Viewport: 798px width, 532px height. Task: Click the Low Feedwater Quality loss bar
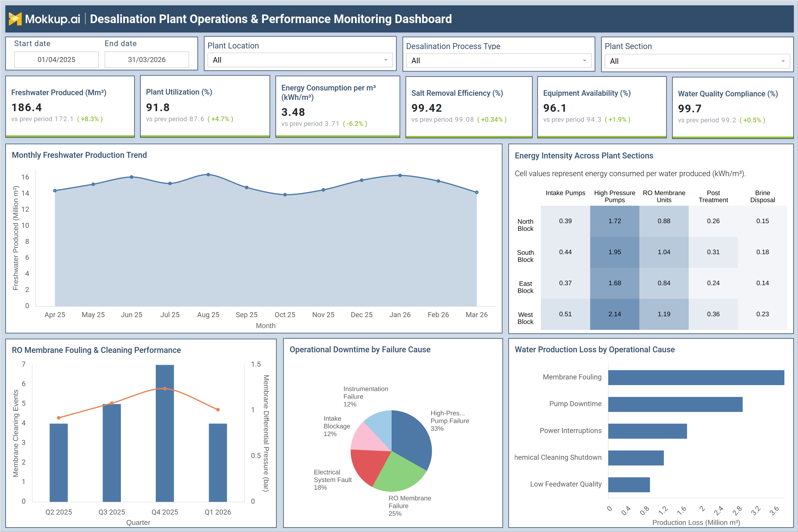pos(629,484)
